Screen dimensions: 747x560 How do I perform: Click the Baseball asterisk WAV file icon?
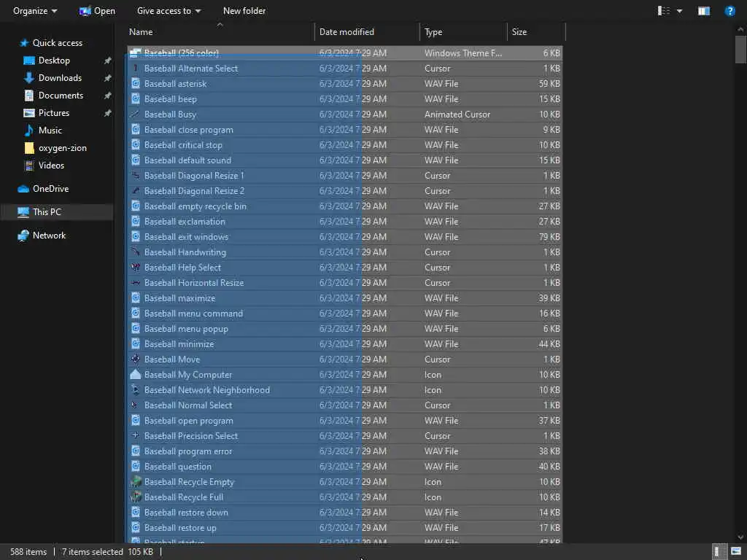(x=135, y=84)
